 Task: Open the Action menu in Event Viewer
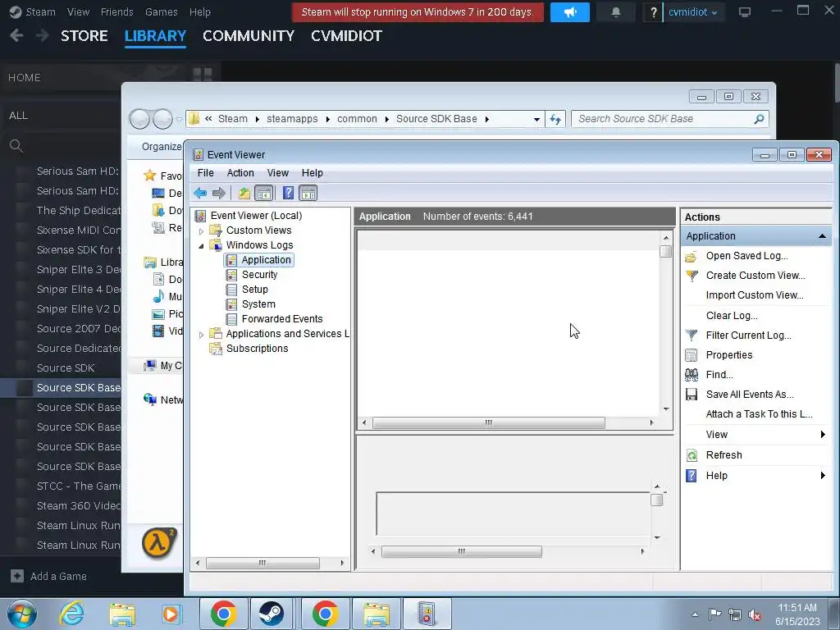240,172
